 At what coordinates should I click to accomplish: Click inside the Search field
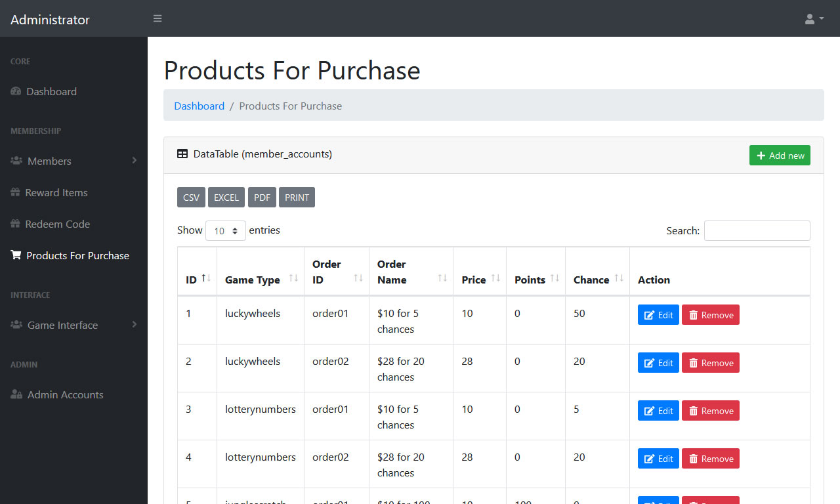click(x=757, y=230)
